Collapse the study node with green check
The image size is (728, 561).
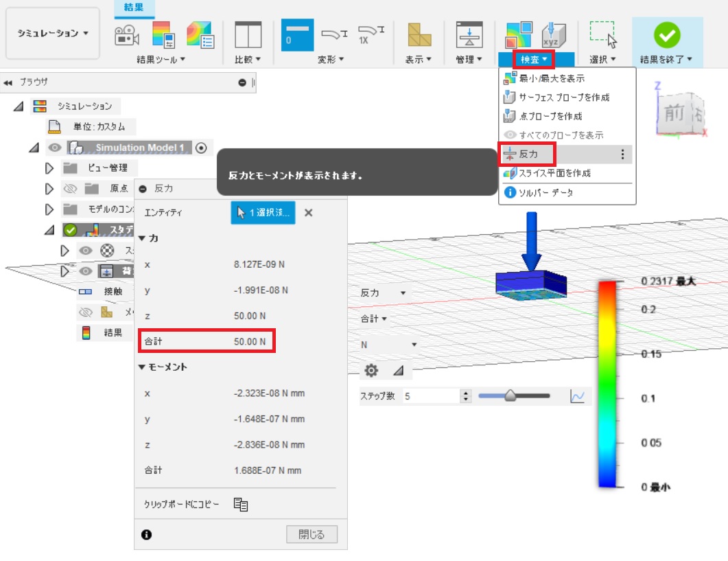(x=49, y=230)
